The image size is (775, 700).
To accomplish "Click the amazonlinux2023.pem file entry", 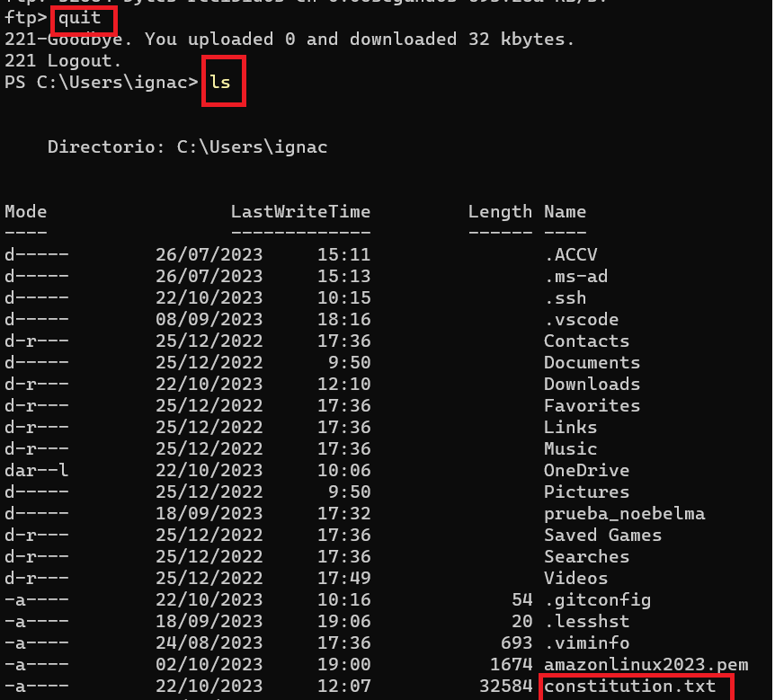I will pyautogui.click(x=646, y=665).
